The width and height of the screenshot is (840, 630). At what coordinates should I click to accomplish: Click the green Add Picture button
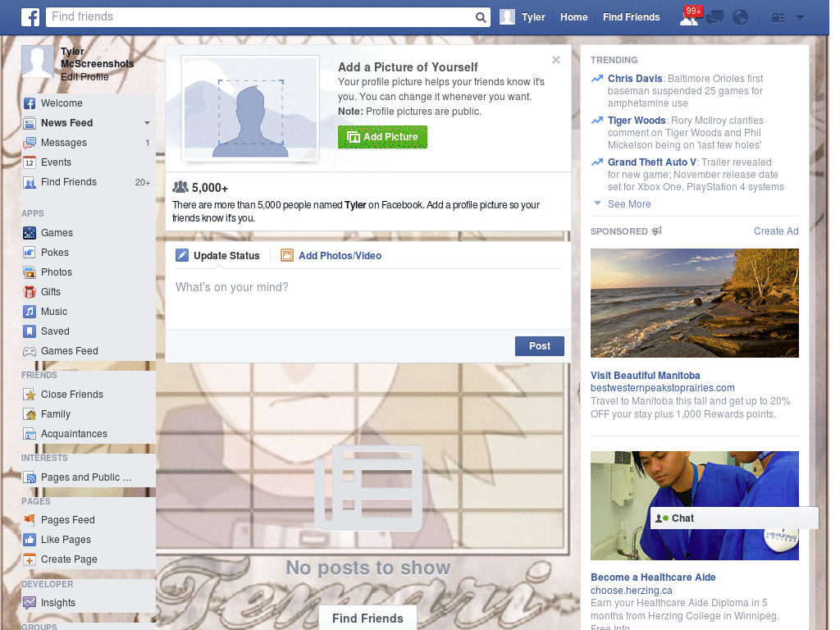click(382, 137)
